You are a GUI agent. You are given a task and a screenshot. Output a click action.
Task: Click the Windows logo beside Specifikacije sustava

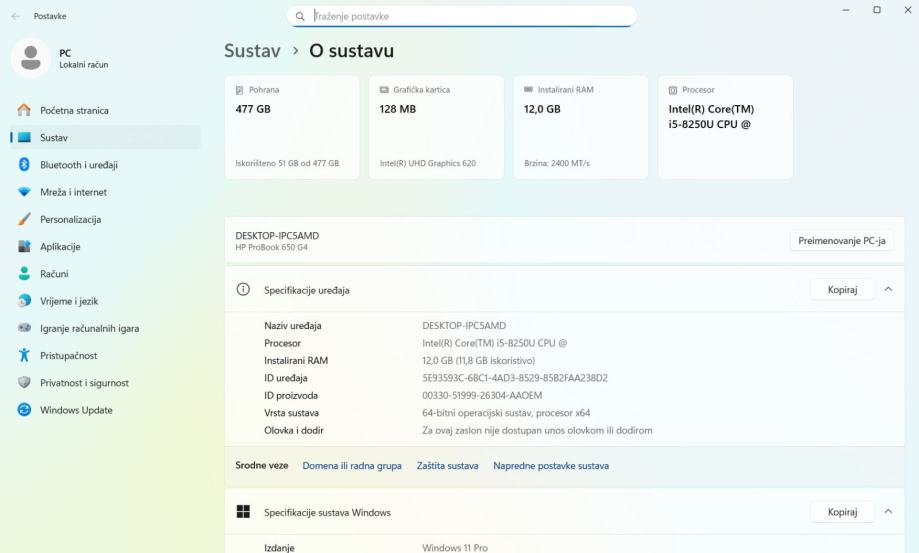243,512
